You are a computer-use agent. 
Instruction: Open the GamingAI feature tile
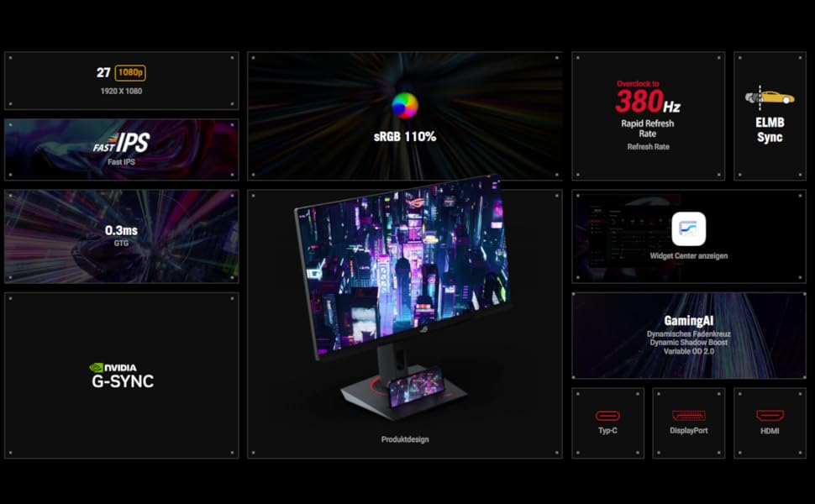[x=689, y=336]
